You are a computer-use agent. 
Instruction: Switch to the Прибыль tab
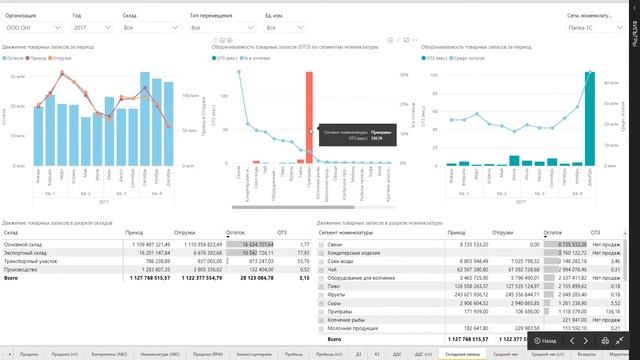click(293, 354)
